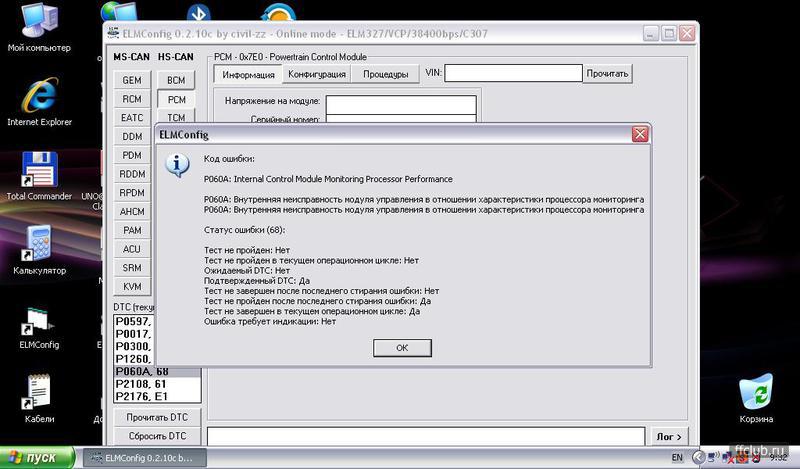Close the ELMConfig error dialog

tap(639, 134)
